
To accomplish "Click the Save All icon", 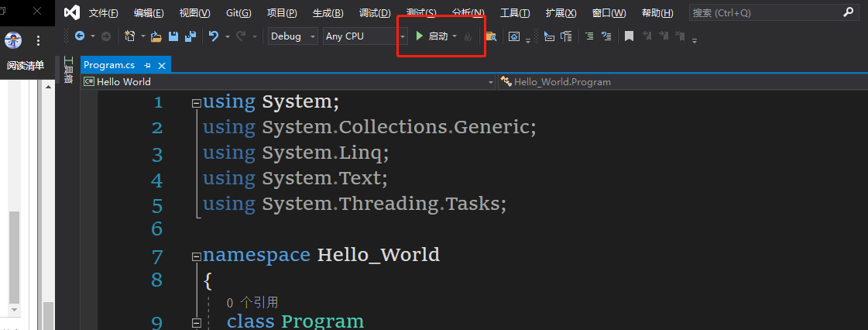I will point(190,36).
